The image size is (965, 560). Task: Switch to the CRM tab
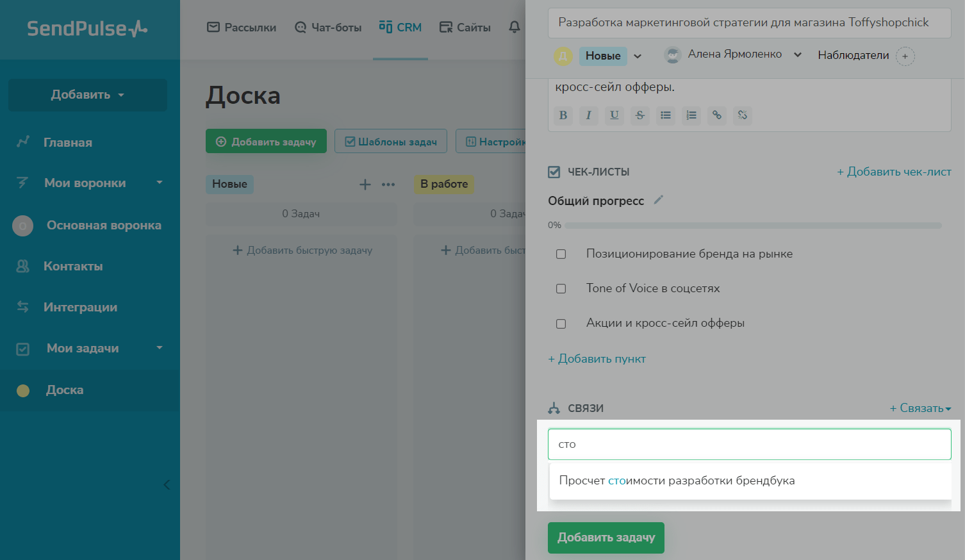(x=400, y=28)
